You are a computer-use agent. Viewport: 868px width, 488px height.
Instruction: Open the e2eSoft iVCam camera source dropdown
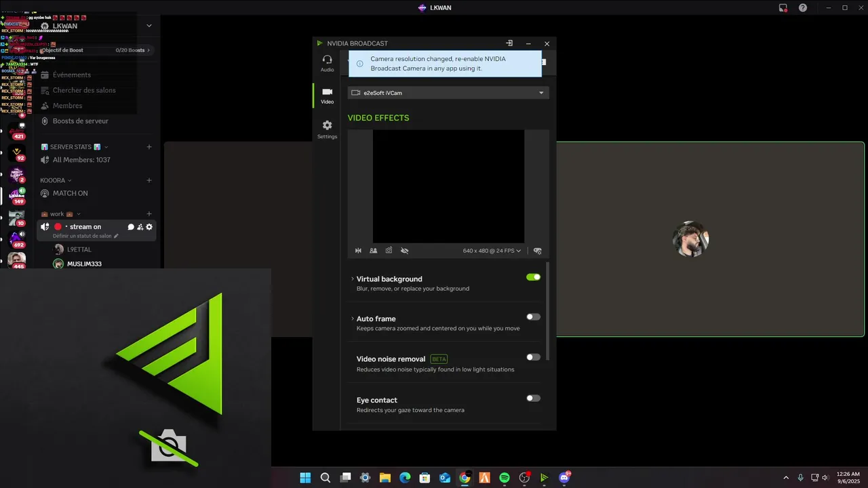pos(448,93)
